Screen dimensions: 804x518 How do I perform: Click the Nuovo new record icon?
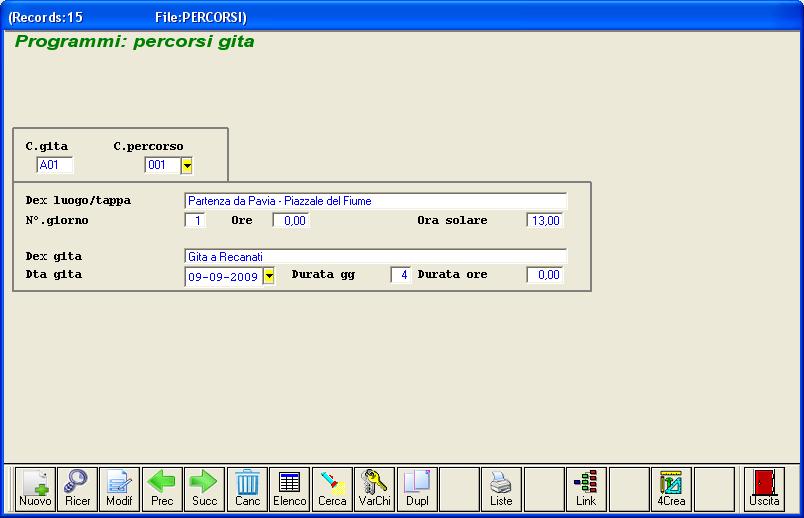35,489
